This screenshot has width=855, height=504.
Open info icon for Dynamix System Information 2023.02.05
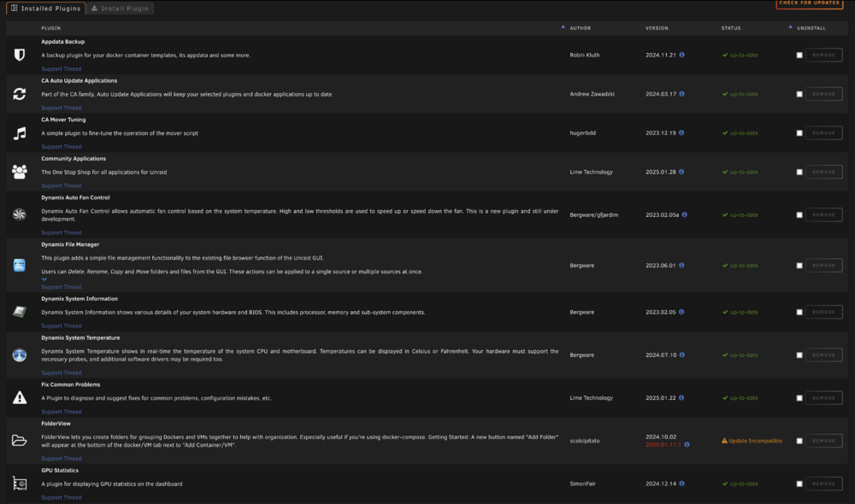click(x=681, y=312)
